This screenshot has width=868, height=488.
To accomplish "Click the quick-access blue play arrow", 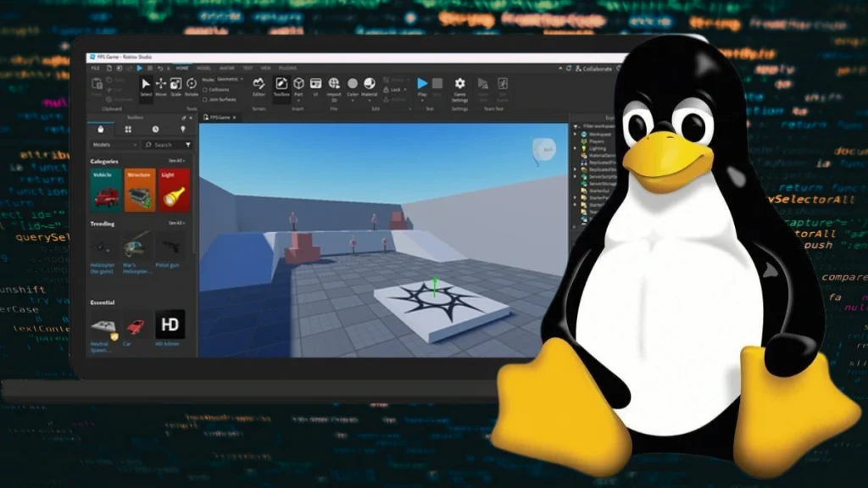I will click(140, 68).
